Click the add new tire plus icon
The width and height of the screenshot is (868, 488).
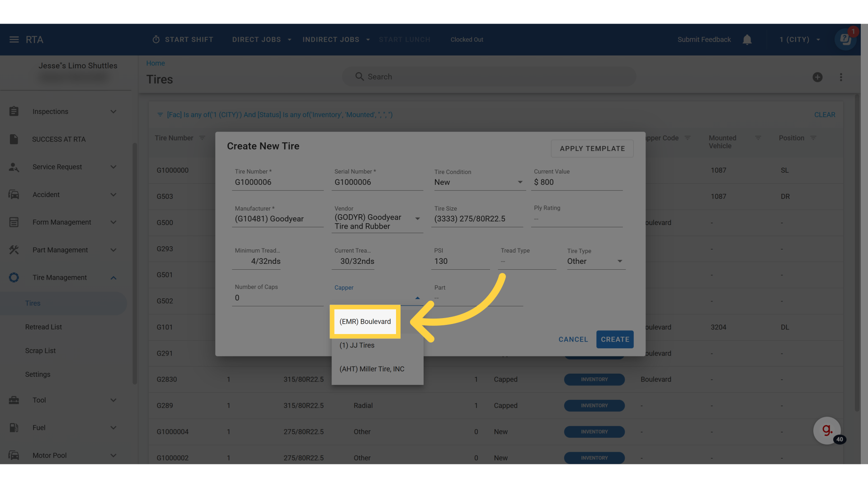click(x=817, y=77)
